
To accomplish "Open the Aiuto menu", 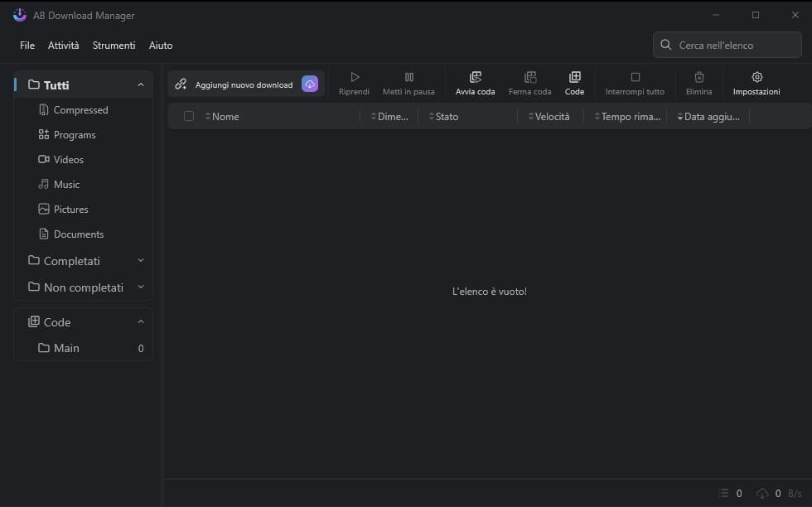I will (x=161, y=45).
